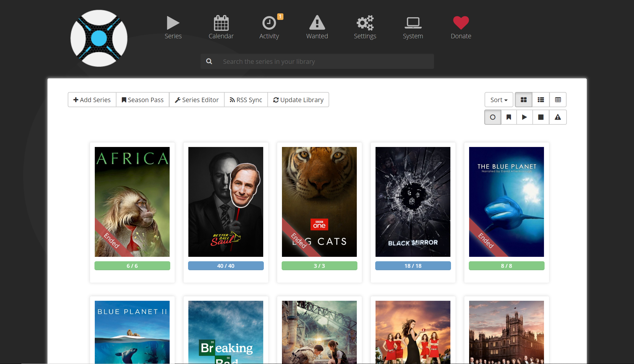Click the 40 / 40 progress bar
Viewport: 634px width, 364px height.
(x=226, y=266)
